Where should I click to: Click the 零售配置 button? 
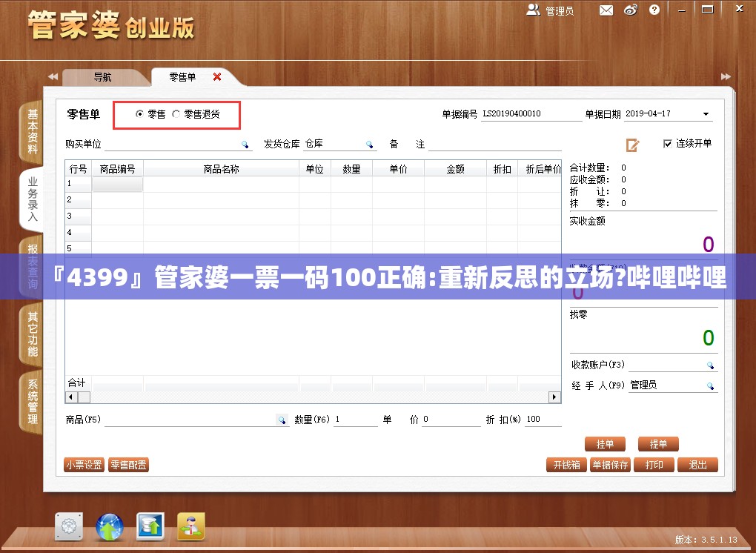[x=128, y=465]
